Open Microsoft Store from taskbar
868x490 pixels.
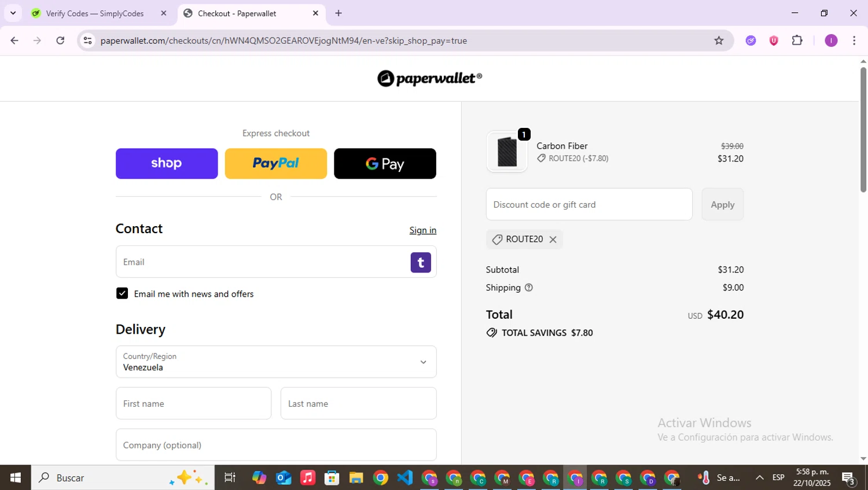point(332,478)
